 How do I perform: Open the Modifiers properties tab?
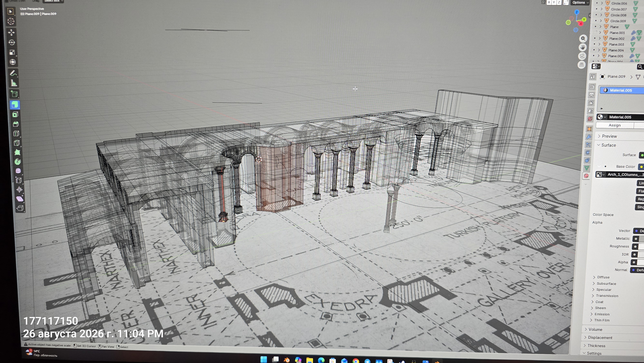coord(589,137)
